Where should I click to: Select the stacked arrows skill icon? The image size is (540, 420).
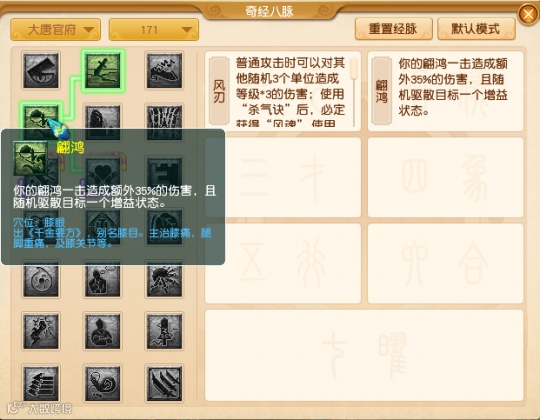point(41,384)
